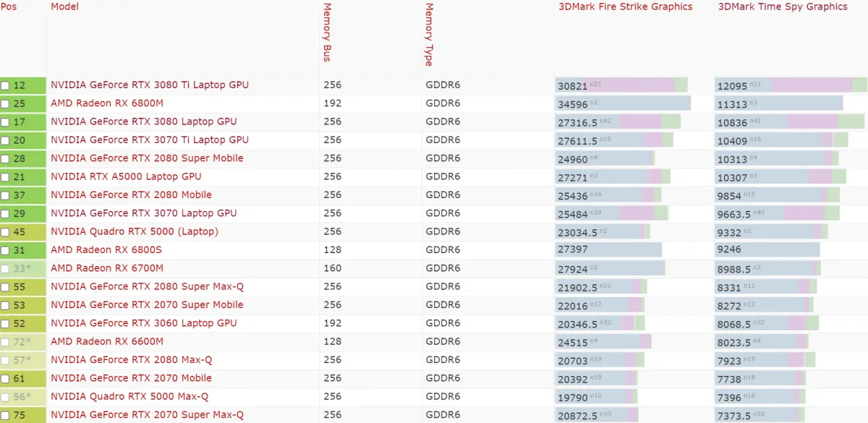Sort by Memory Bus column header
The image size is (868, 423).
coord(327,33)
